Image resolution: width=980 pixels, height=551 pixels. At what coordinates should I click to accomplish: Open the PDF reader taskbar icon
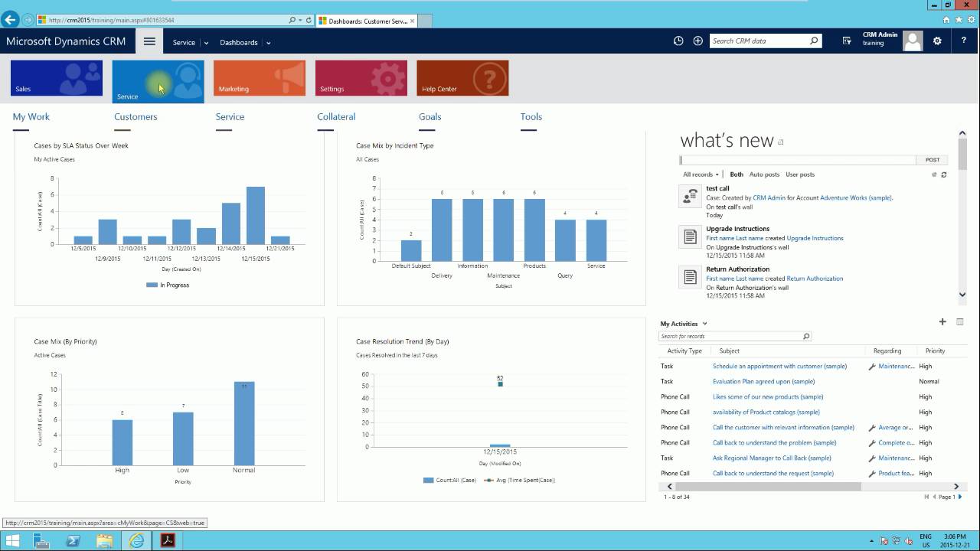(168, 540)
